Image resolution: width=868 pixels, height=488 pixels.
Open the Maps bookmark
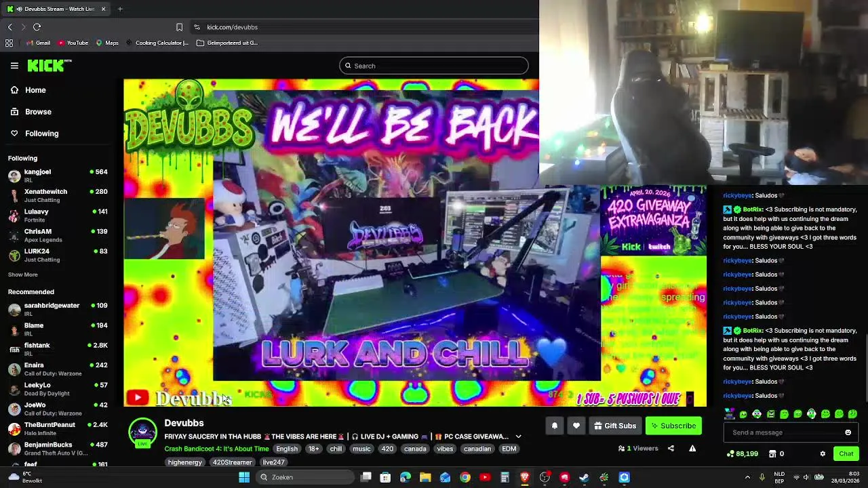(x=107, y=43)
